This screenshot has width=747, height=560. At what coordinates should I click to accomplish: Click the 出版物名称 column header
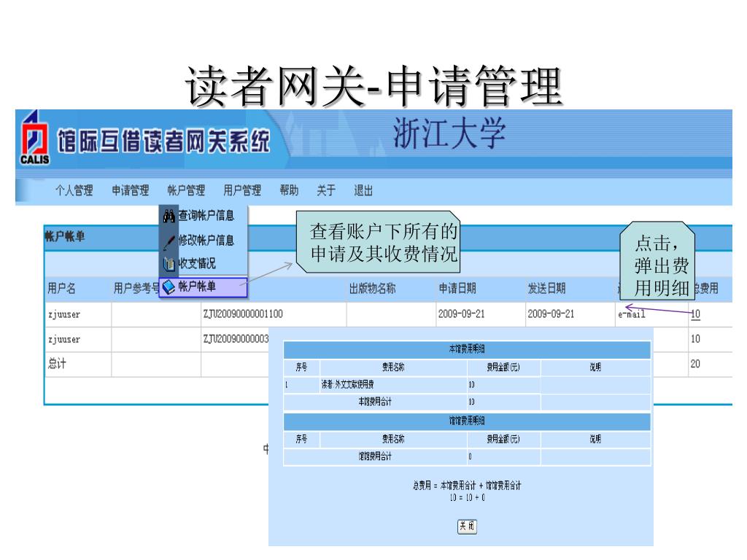[373, 289]
